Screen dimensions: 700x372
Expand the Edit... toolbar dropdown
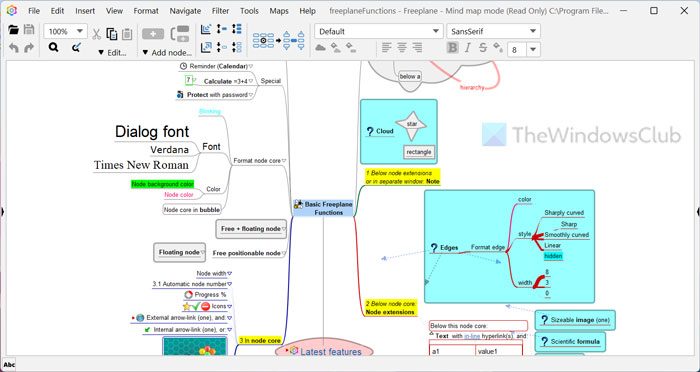pyautogui.click(x=112, y=53)
